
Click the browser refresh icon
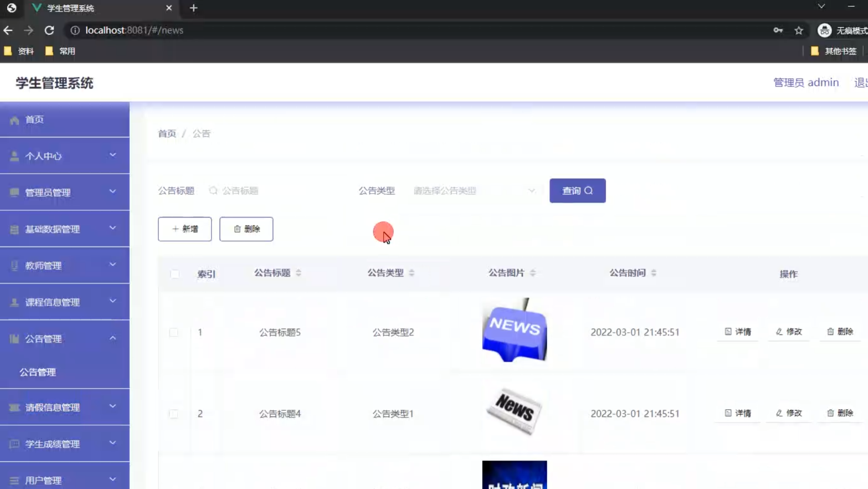(50, 30)
